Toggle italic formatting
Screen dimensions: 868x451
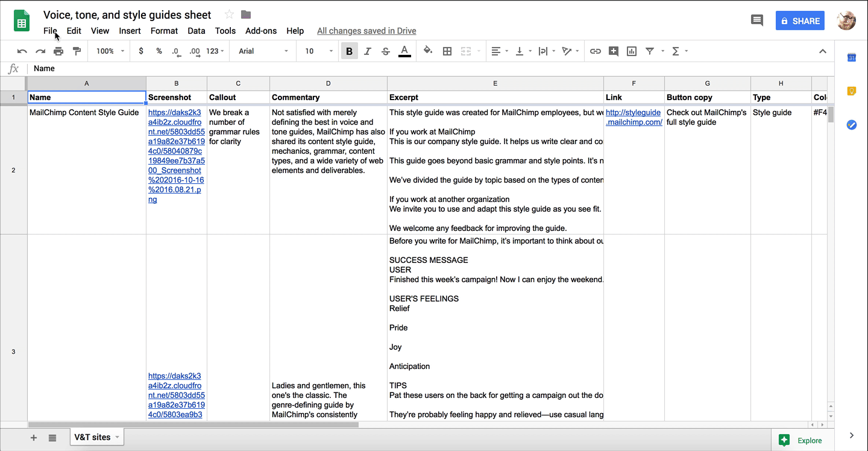coord(368,51)
